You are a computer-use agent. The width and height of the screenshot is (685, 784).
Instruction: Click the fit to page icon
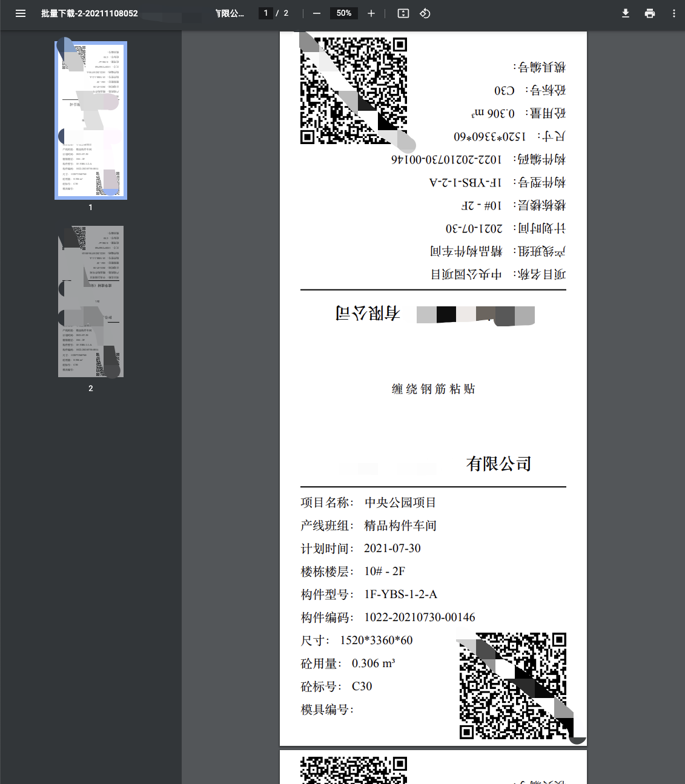pos(403,13)
